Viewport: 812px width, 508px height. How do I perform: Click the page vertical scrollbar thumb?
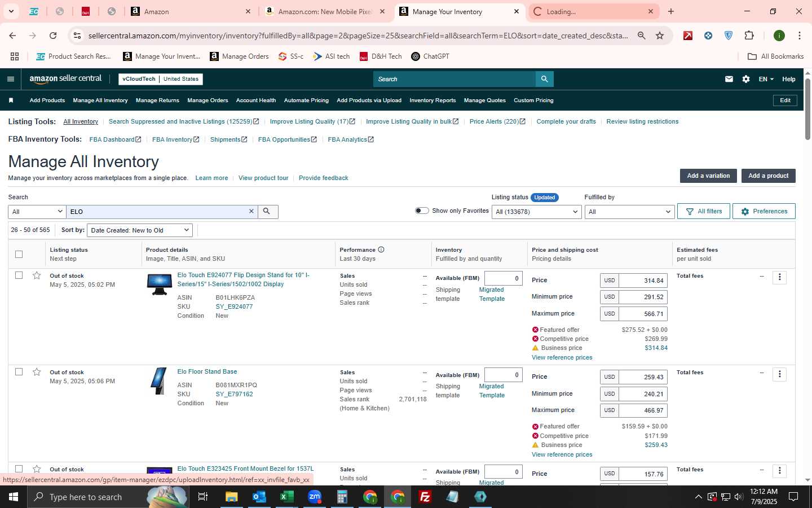807,109
